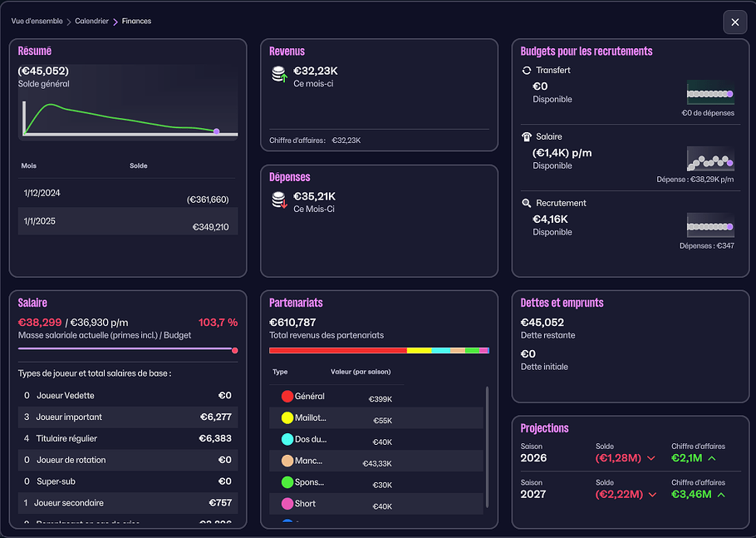The image size is (756, 538).
Task: Select the red Général partnership dot
Action: (x=287, y=396)
